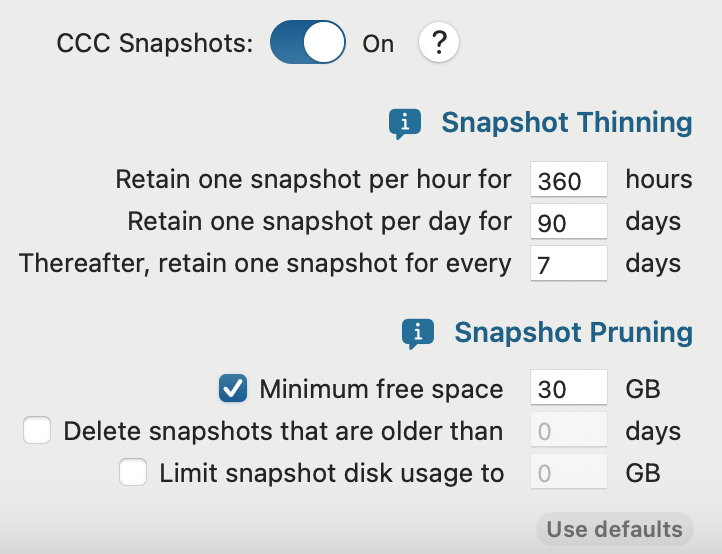Screen dimensions: 722x554
Task: Enable Delete snapshots that are older than
Action: pyautogui.click(x=38, y=431)
